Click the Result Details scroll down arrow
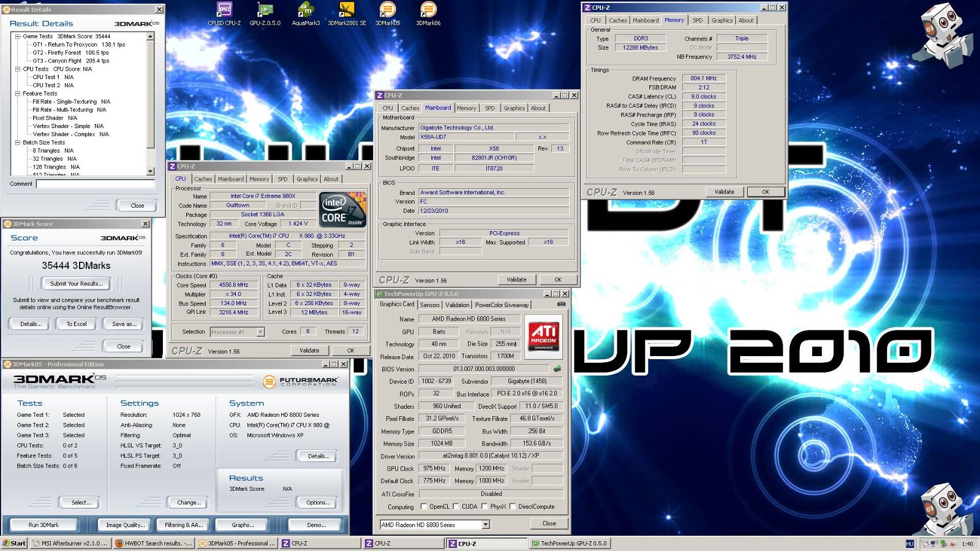This screenshot has height=551, width=980. 151,172
